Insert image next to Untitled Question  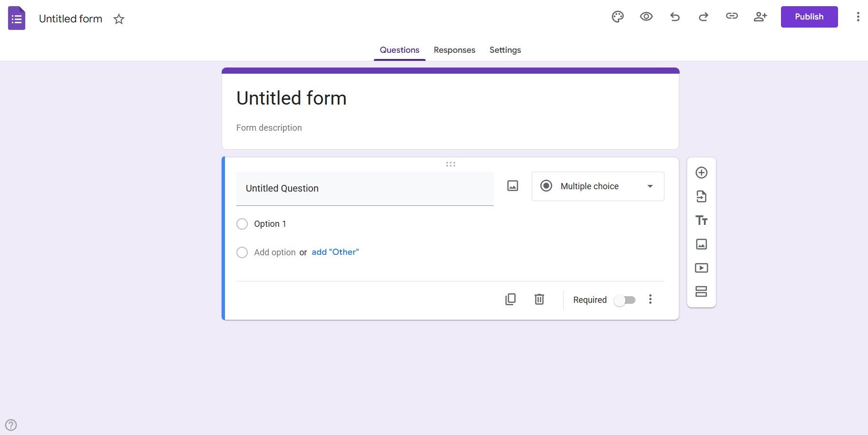point(513,185)
